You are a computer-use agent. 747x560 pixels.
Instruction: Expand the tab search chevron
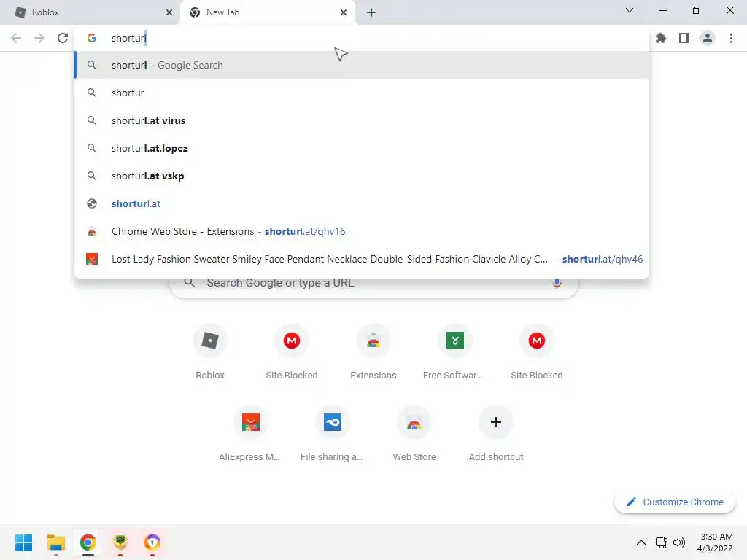tap(630, 10)
